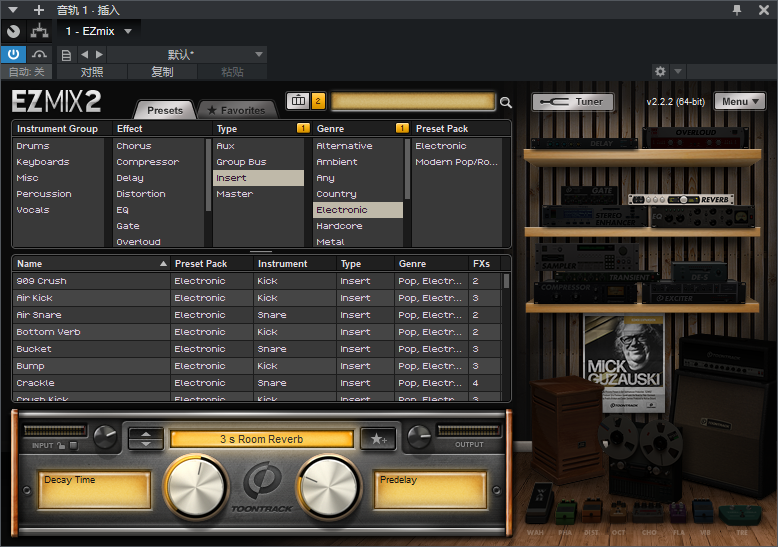Open the 1 - EZmix plugin dropdown

98,31
